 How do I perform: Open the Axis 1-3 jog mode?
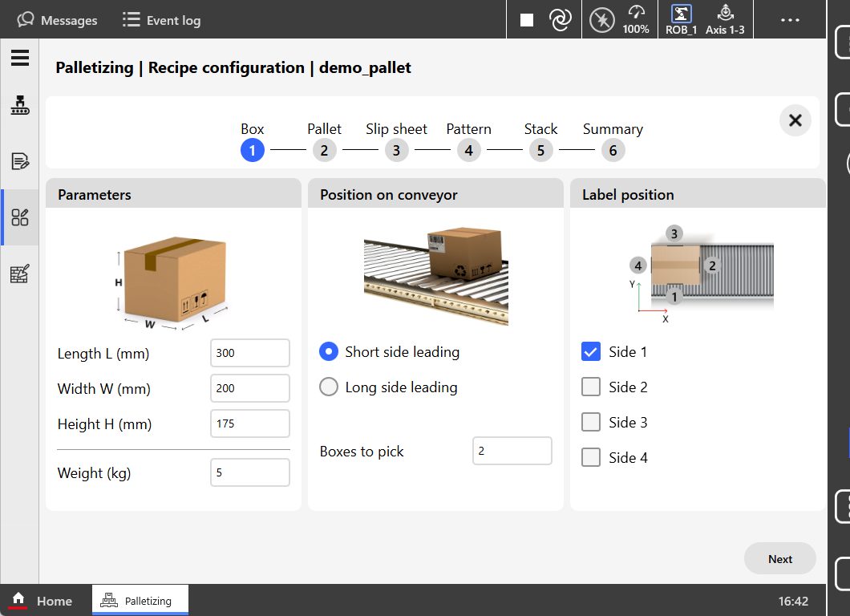725,20
